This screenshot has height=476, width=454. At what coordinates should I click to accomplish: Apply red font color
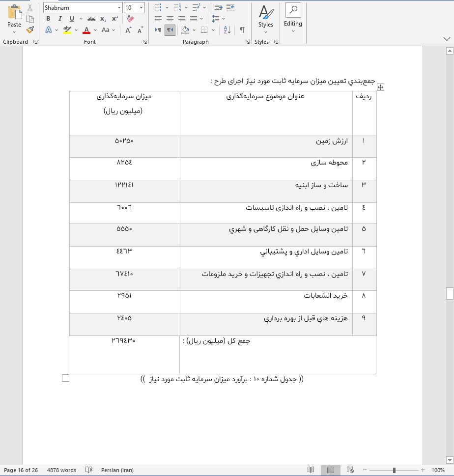tap(86, 30)
